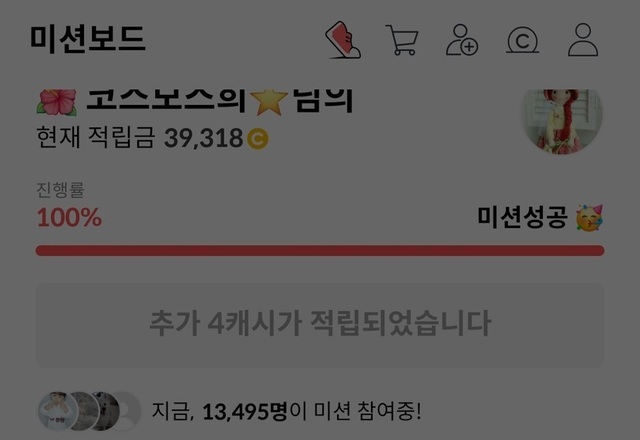
Task: Open the shopping cart icon
Action: pyautogui.click(x=402, y=40)
